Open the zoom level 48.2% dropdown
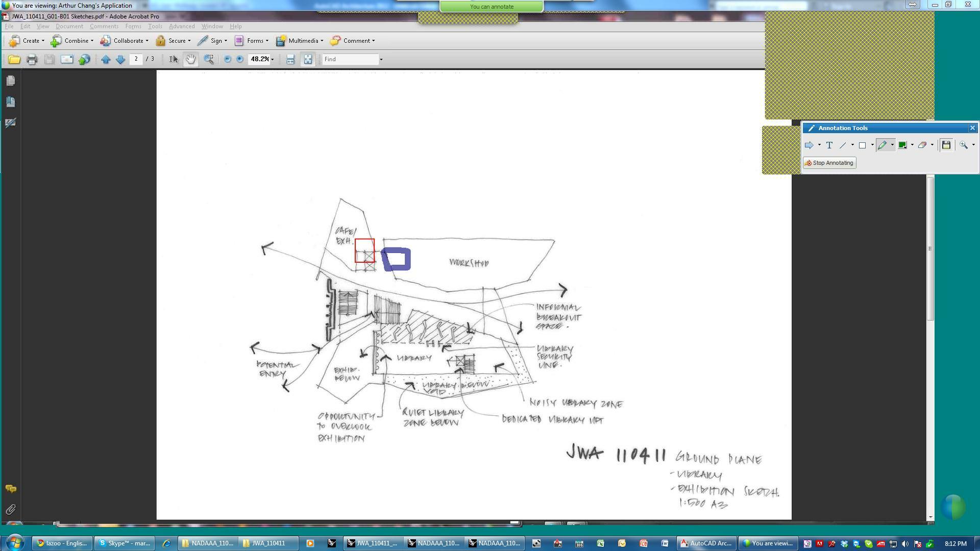This screenshot has width=980, height=551. pos(272,60)
